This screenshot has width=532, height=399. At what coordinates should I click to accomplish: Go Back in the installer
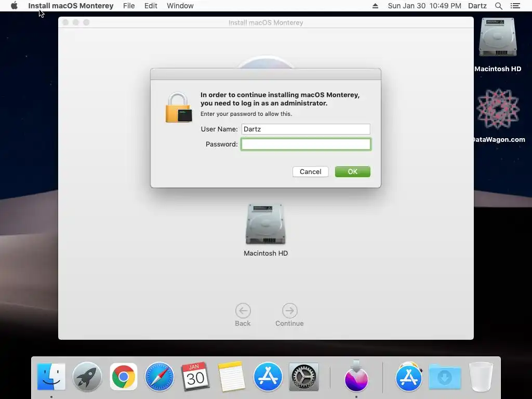pos(243,315)
